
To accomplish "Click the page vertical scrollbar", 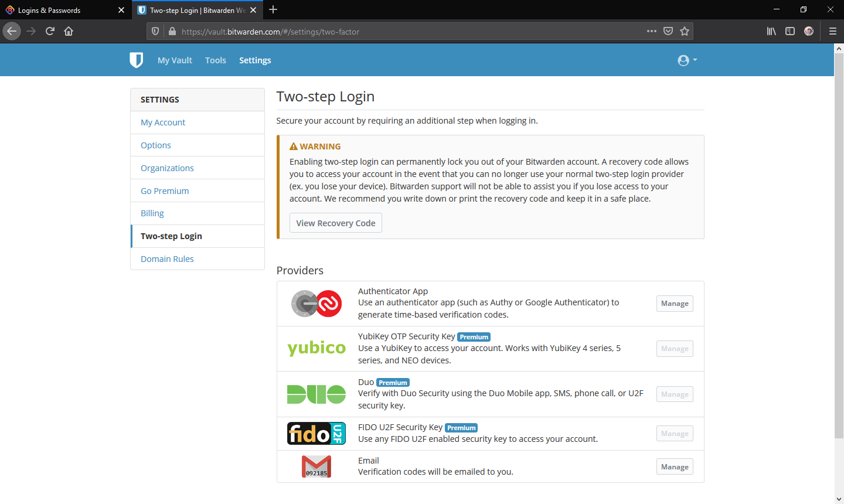I will click(x=839, y=246).
